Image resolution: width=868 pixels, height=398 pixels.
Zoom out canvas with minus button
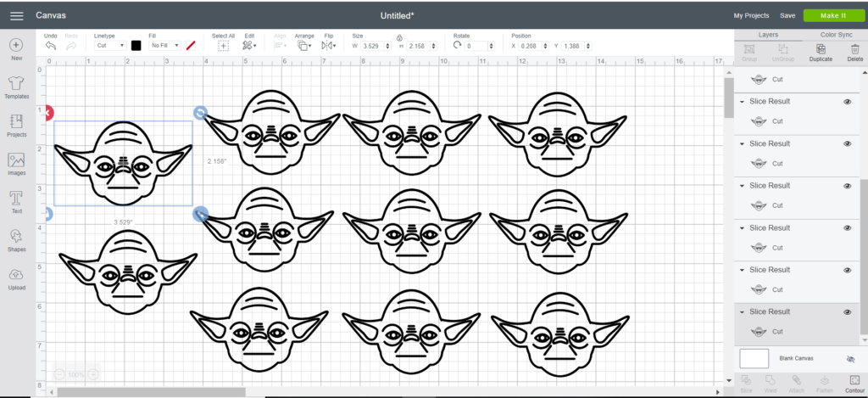[59, 375]
